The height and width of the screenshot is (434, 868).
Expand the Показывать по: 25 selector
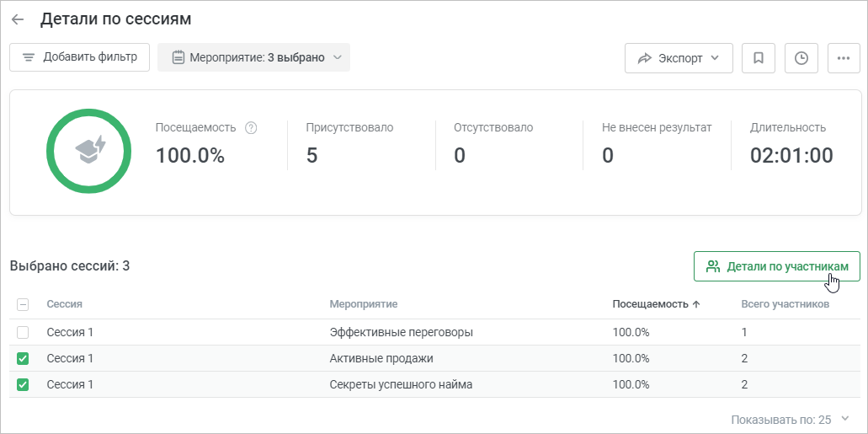[x=790, y=419]
